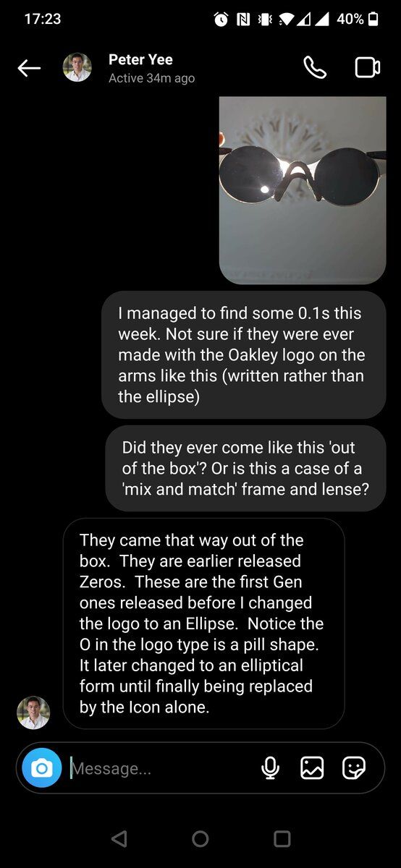Open Peter Yee's header profile picture
Screen dimensions: 401x868
click(77, 67)
